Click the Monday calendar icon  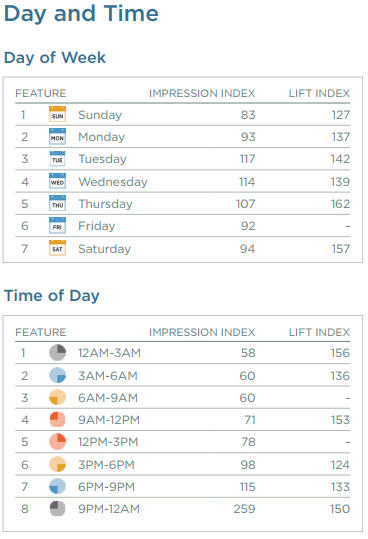coord(57,136)
